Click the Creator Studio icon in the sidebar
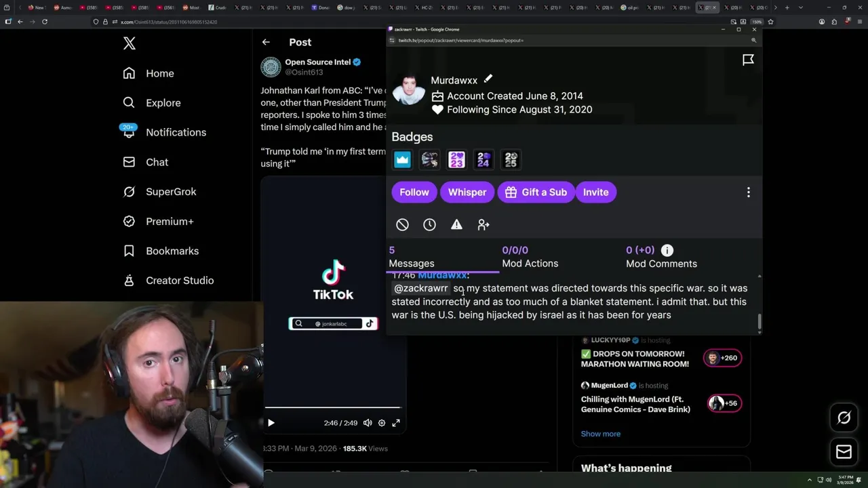This screenshot has width=868, height=488. [129, 280]
